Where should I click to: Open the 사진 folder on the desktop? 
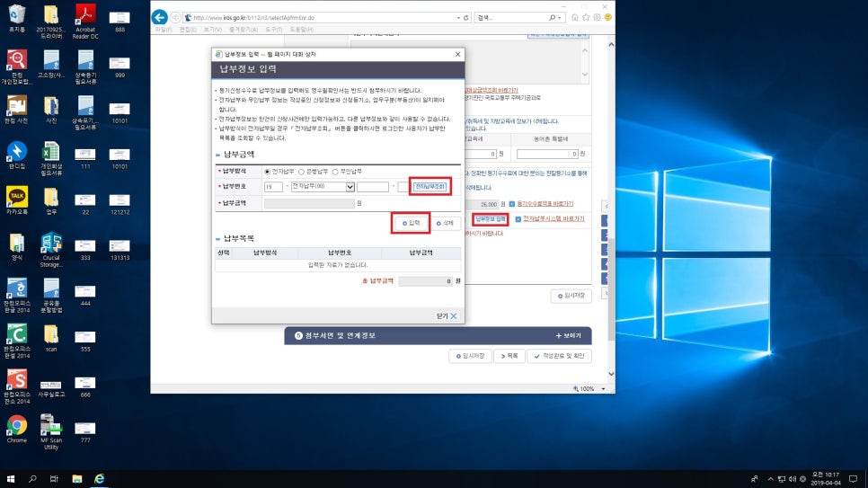pos(51,109)
